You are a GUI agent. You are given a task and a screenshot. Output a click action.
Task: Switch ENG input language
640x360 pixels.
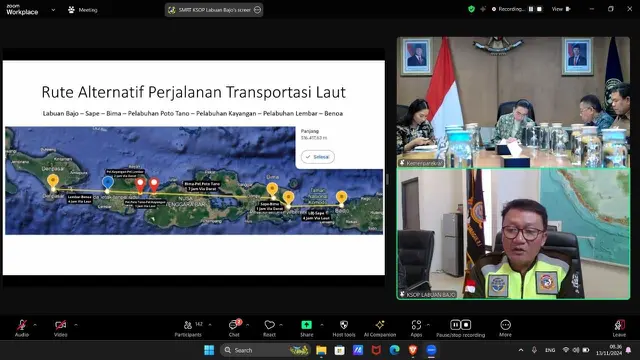coord(550,350)
